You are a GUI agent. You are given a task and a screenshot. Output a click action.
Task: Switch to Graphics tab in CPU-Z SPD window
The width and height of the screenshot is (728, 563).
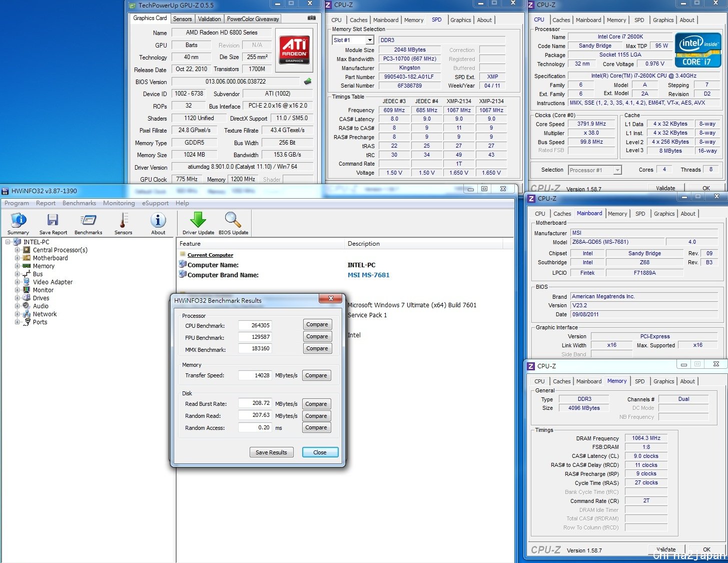(x=460, y=20)
